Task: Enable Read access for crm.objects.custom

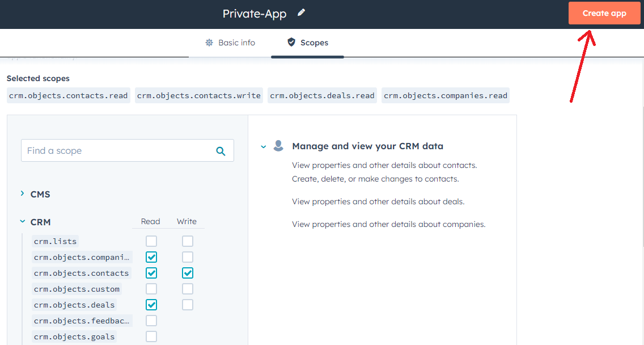Action: pos(151,289)
